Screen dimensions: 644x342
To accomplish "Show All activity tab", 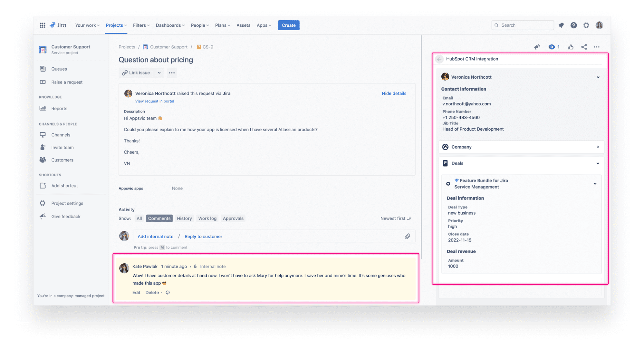I will point(139,218).
